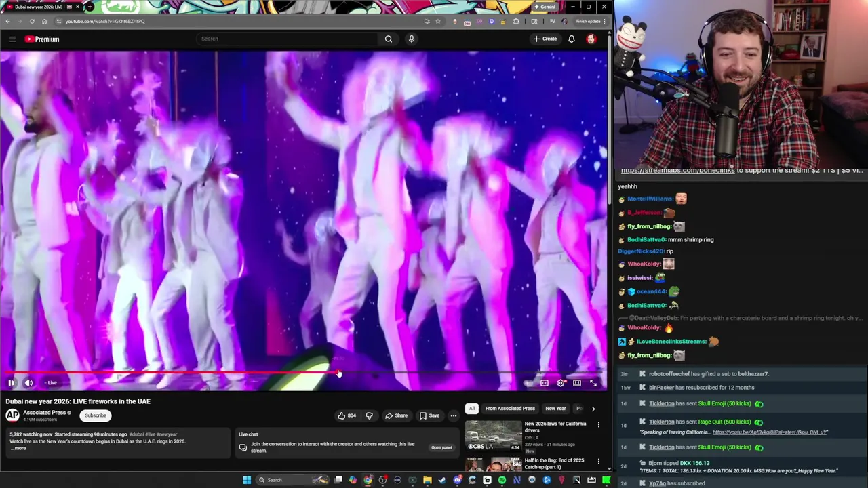
Task: Open Half in the Bag 2025 video title
Action: 554,464
